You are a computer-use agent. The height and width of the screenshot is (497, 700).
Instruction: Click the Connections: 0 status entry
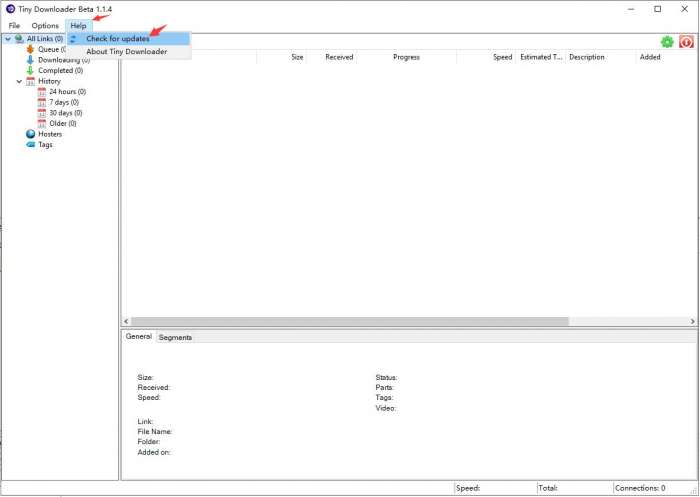tap(640, 488)
